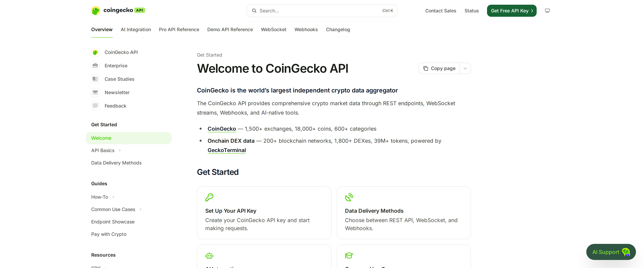Open the Copy page dropdown arrow
644x268 pixels.
465,69
